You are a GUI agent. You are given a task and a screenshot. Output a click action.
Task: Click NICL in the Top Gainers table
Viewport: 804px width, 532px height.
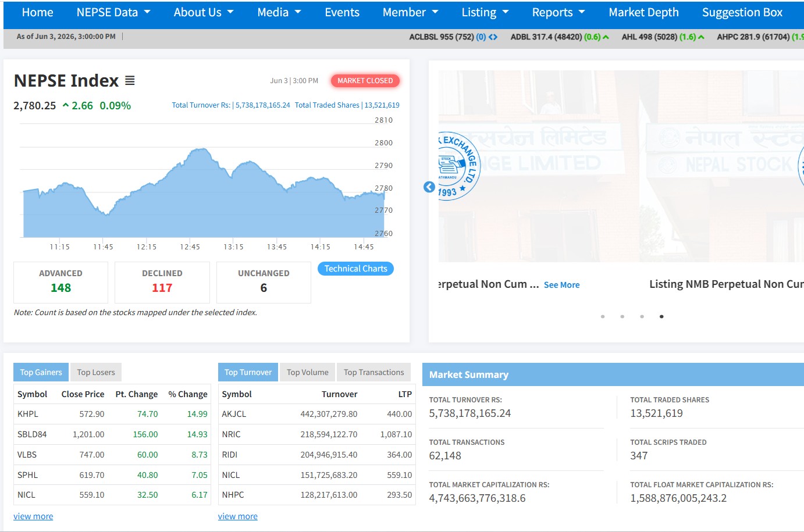pos(26,495)
